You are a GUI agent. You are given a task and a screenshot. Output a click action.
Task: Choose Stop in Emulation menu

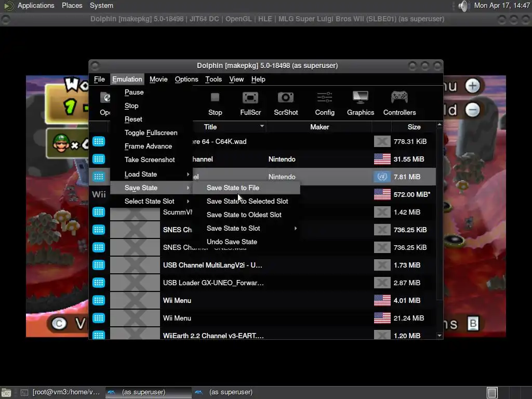(151, 106)
